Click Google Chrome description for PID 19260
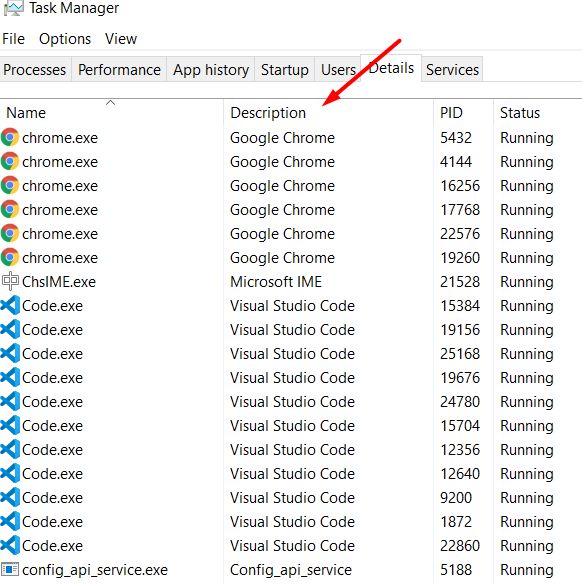Viewport: 582px width, 584px height. coord(282,258)
